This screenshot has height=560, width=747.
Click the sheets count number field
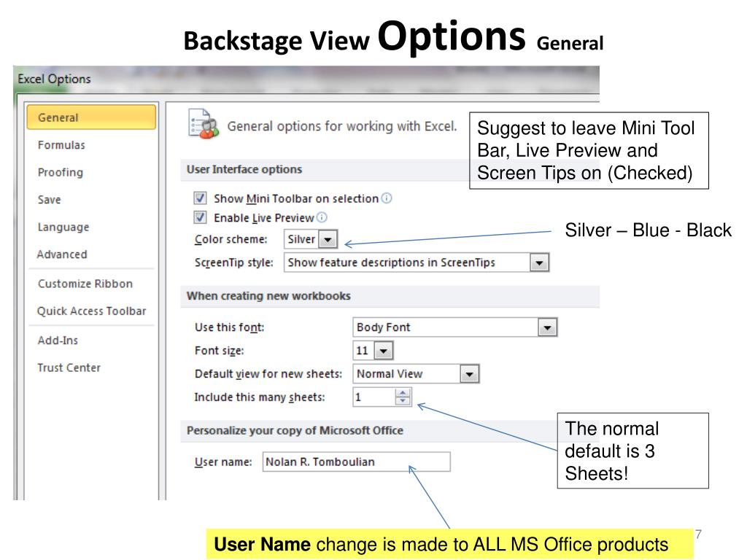pos(374,397)
